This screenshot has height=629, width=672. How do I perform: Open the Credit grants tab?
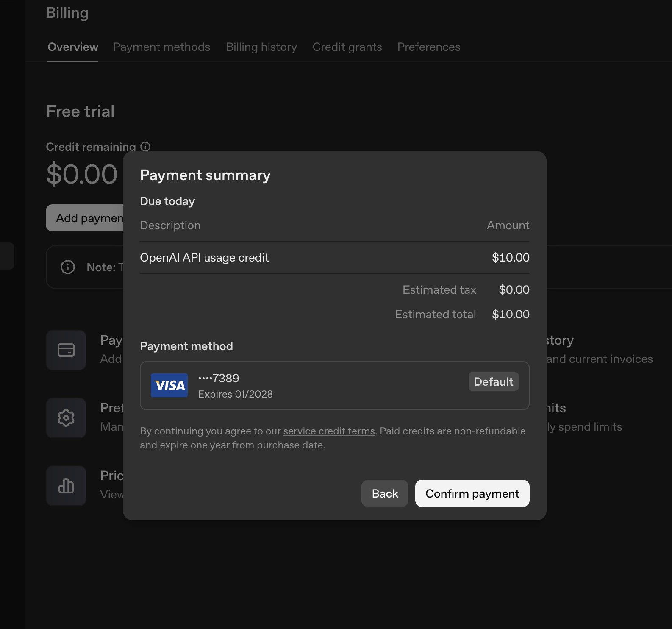coord(347,47)
